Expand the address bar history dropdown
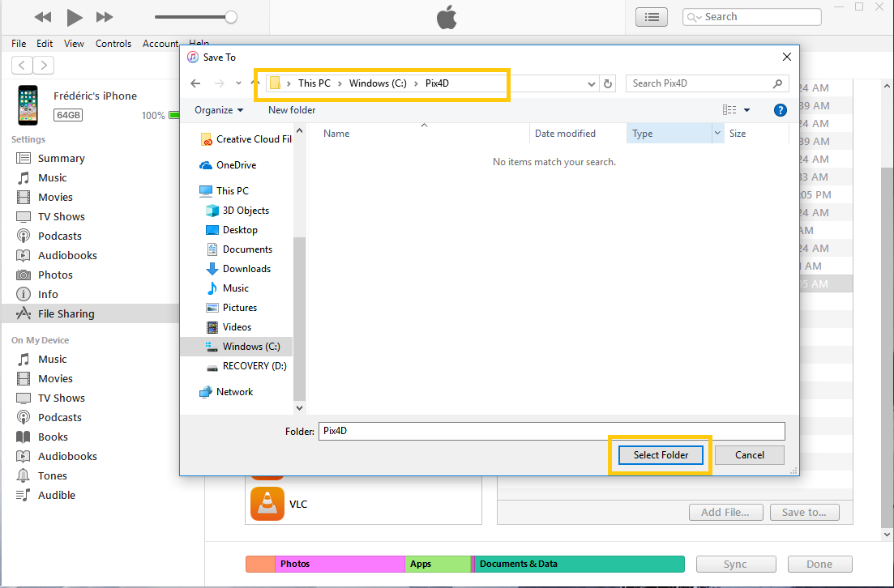894x588 pixels. (x=591, y=83)
